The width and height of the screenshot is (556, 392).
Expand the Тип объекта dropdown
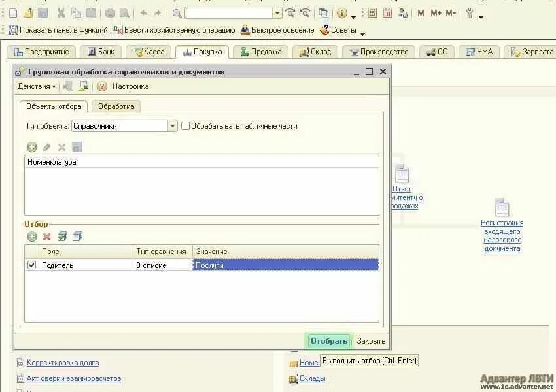pyautogui.click(x=172, y=125)
